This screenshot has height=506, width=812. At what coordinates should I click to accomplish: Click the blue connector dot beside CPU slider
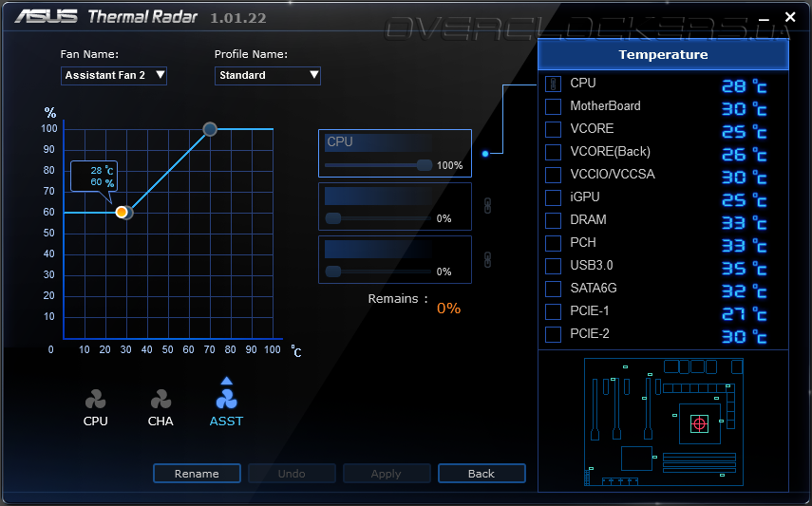485,153
